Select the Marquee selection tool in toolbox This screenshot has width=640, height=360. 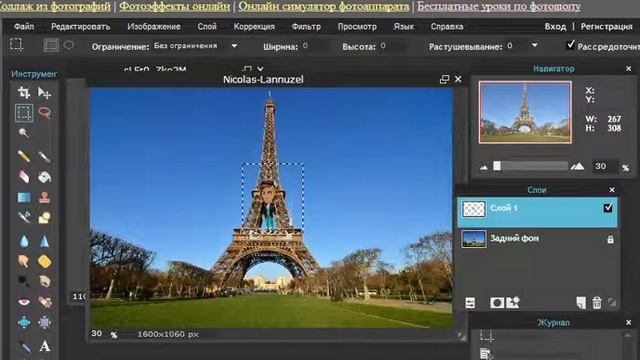pyautogui.click(x=24, y=112)
